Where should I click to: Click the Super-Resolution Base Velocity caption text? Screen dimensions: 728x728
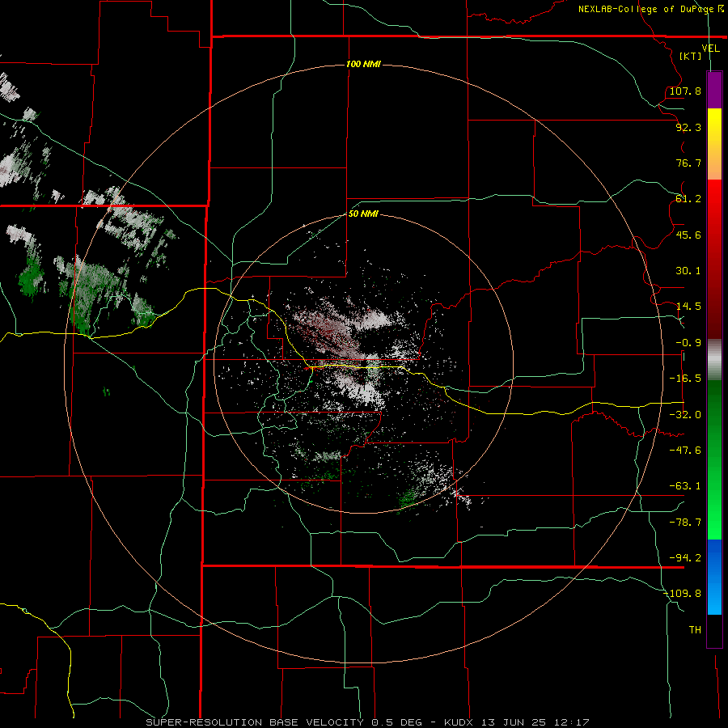[x=368, y=722]
